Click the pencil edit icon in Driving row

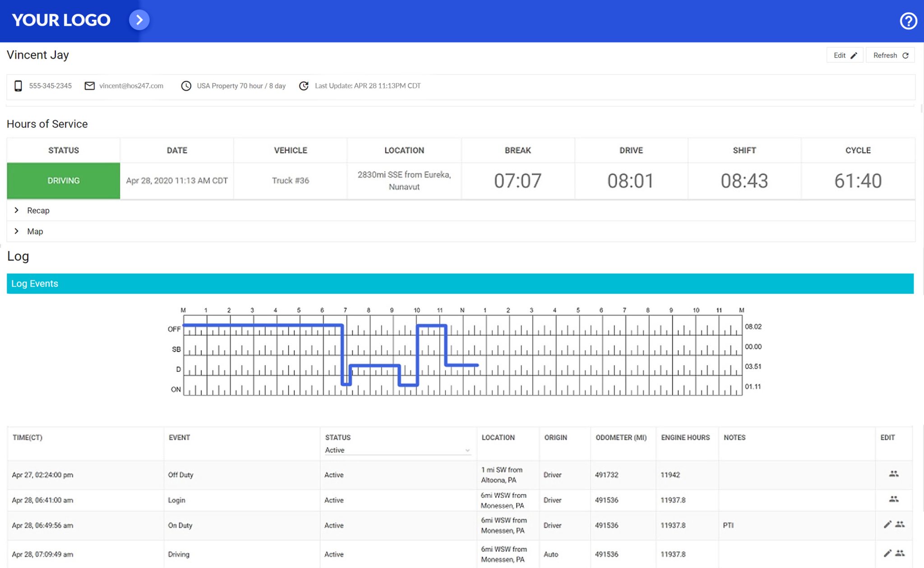point(887,553)
